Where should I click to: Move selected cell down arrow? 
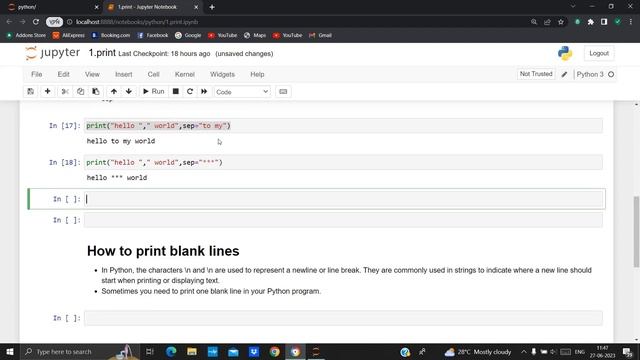[129, 91]
